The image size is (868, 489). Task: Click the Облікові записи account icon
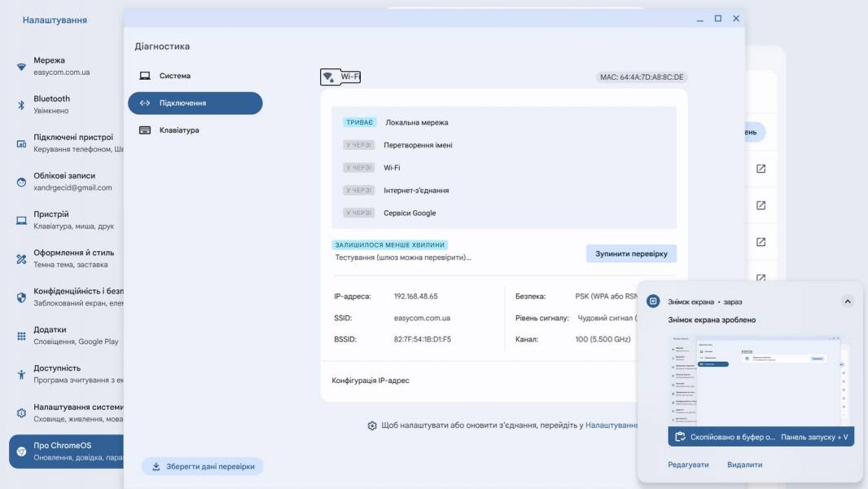21,182
